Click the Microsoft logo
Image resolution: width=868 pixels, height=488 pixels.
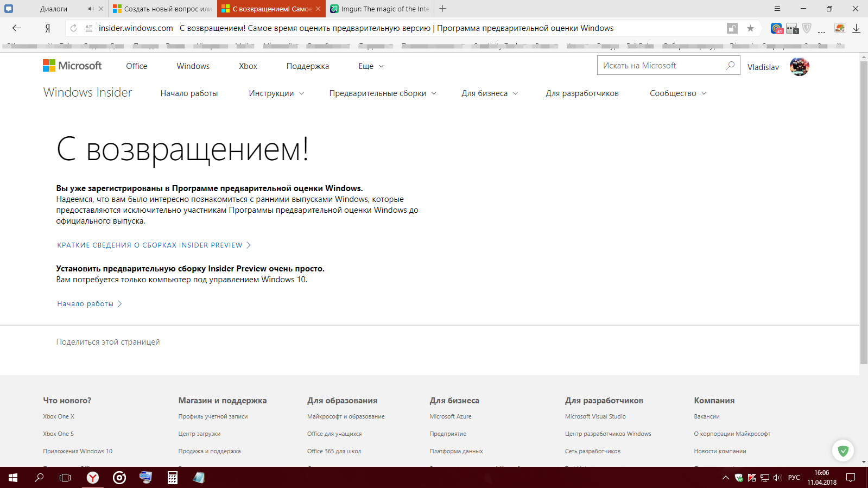click(72, 66)
